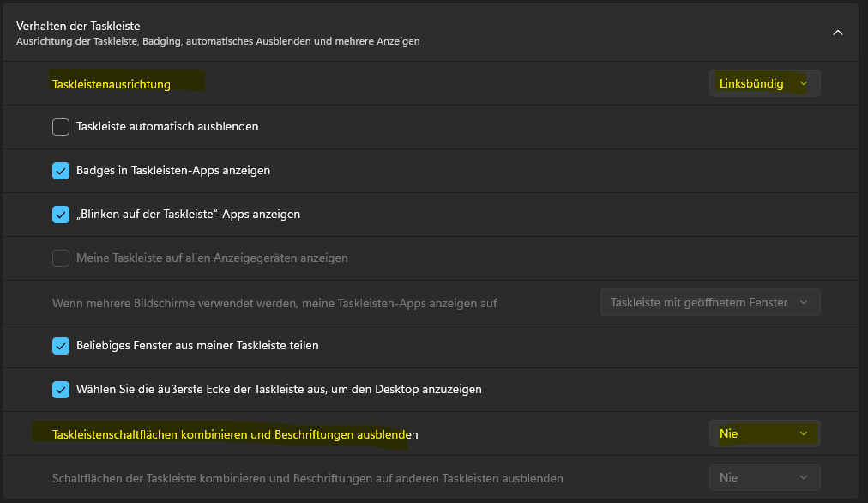Click the upward chevron beside Verhalten der Taskleiste
Screen dimensions: 868x503
point(838,33)
